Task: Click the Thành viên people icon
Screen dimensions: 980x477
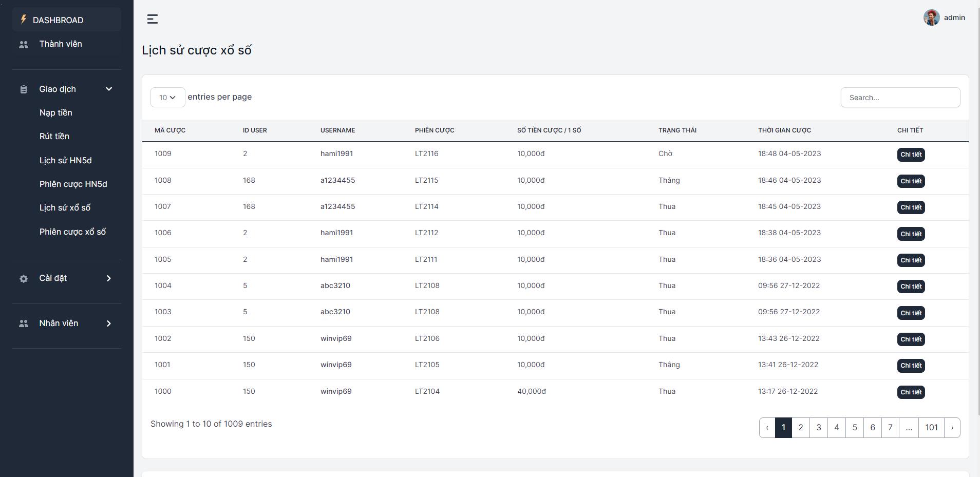Action: (x=24, y=45)
